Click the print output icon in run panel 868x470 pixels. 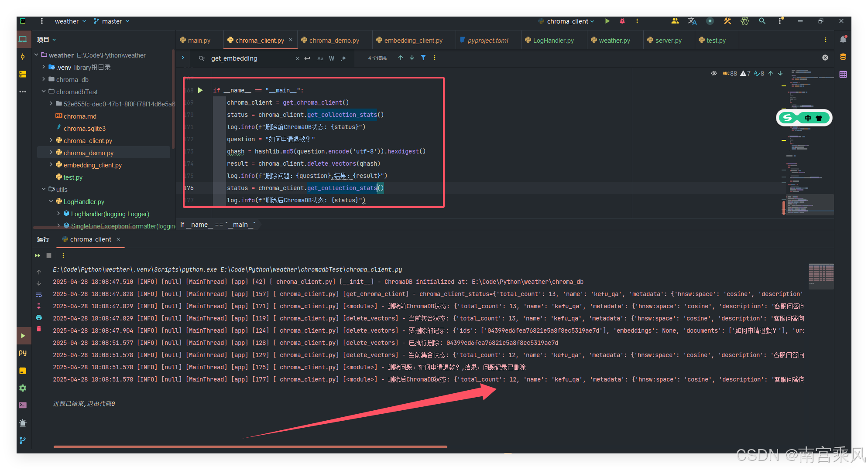[39, 317]
